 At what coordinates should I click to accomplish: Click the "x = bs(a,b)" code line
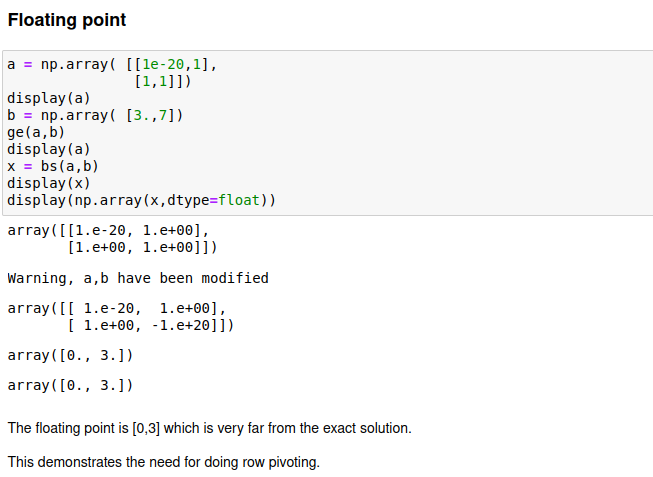pos(53,166)
